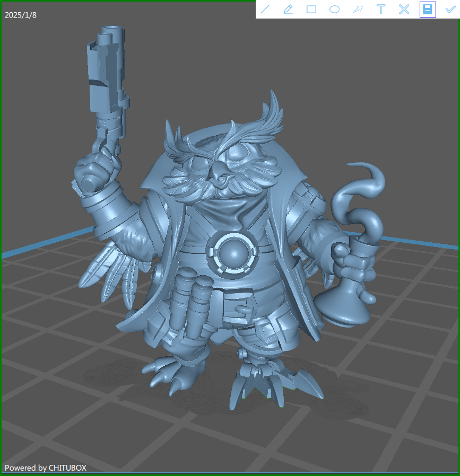Select the line drawing tool
The width and height of the screenshot is (460, 476).
coord(266,9)
